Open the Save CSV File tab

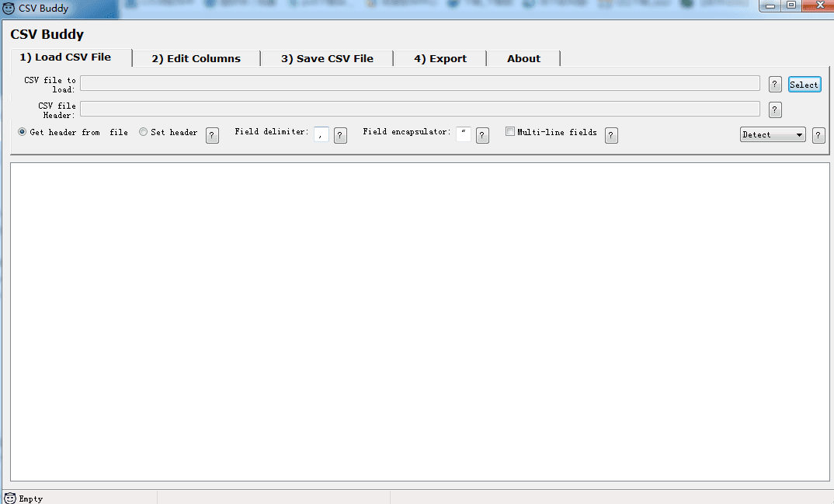click(327, 58)
